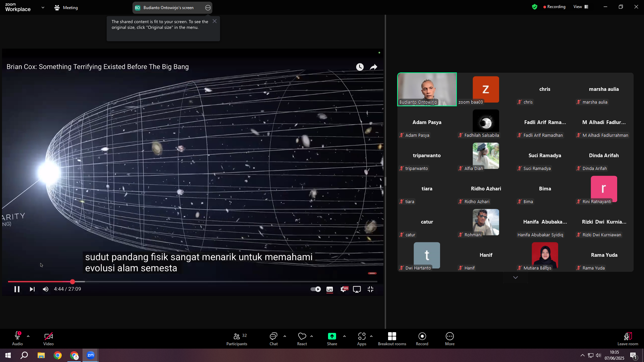Viewport: 644px width, 362px height.
Task: Select Rama Yuda's participant tile
Action: (604, 255)
